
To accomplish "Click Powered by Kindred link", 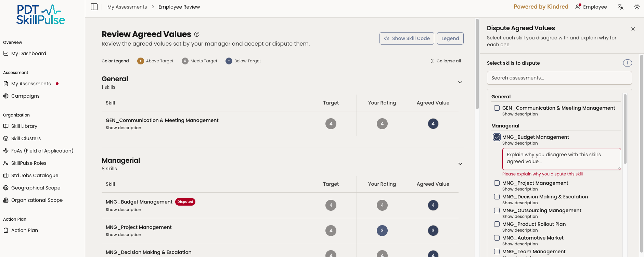I will tap(541, 7).
